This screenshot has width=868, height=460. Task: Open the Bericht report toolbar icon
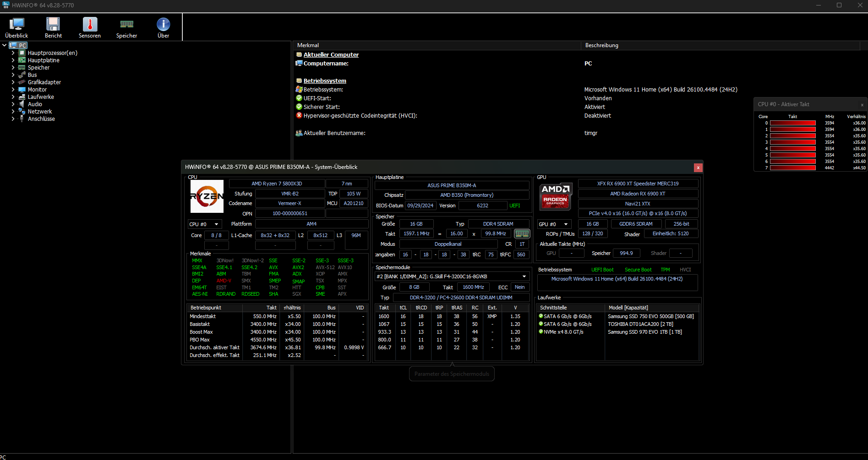[53, 27]
